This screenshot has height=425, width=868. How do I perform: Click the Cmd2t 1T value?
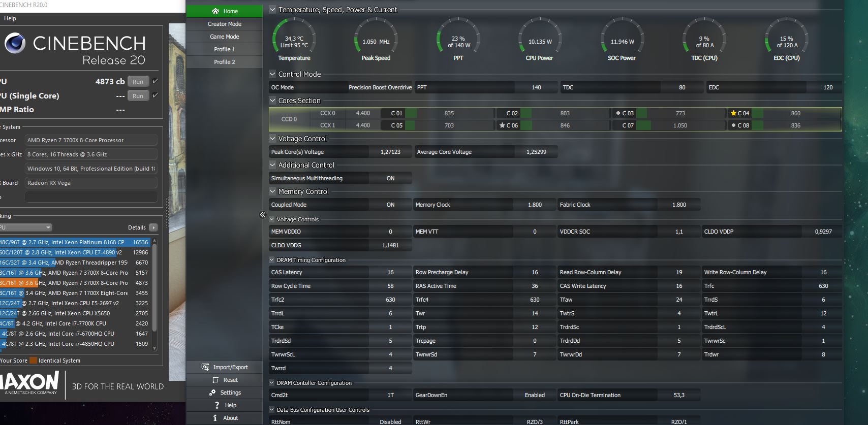(x=390, y=395)
